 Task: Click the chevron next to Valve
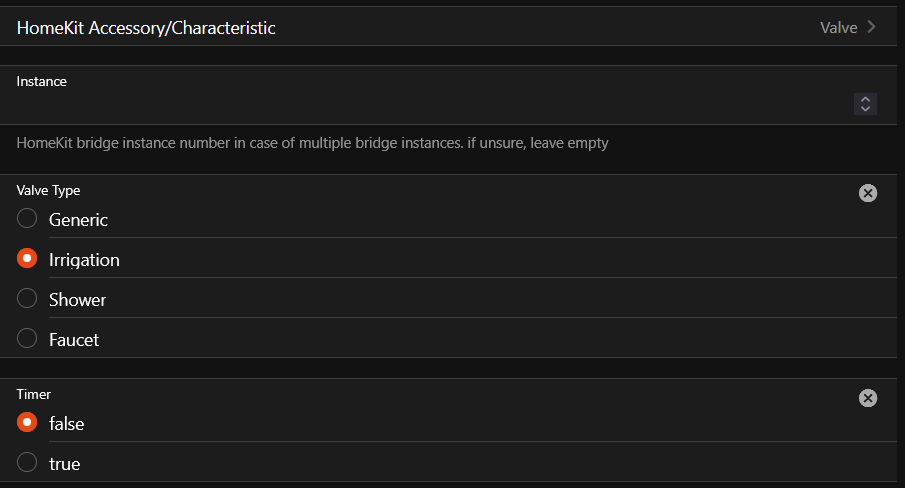[x=872, y=27]
